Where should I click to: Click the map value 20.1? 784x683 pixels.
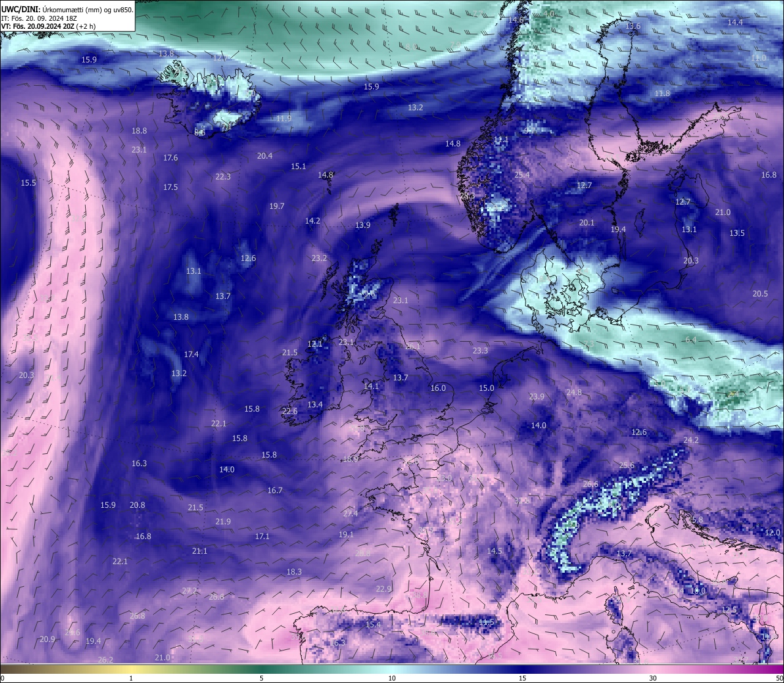[587, 223]
